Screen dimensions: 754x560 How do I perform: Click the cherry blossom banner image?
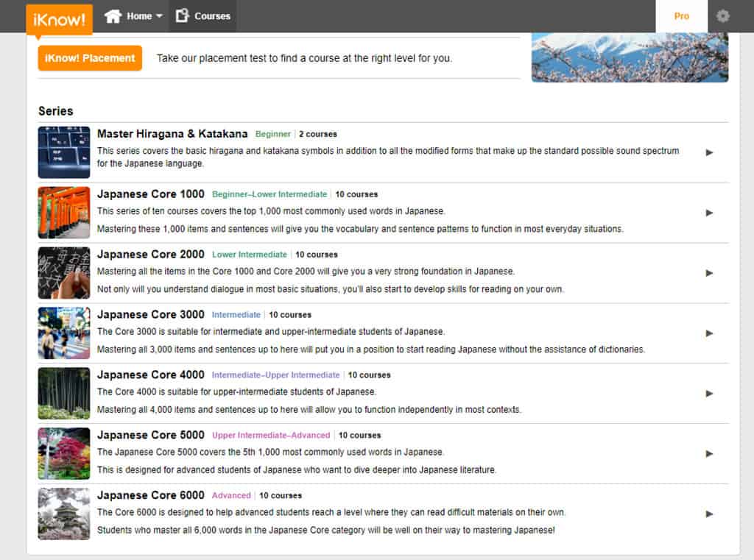click(630, 55)
